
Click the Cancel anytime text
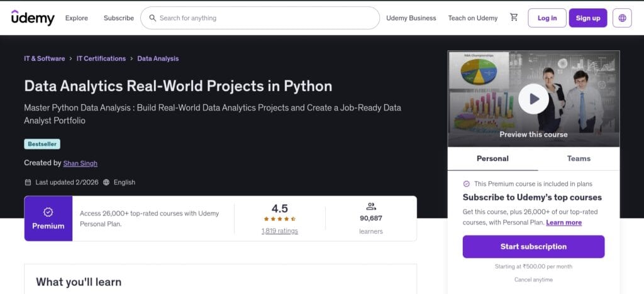(533, 280)
